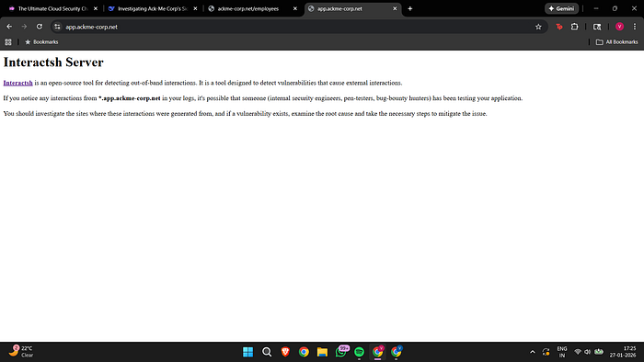This screenshot has width=644, height=362.
Task: Open the All Bookmarks folder
Action: (617, 42)
